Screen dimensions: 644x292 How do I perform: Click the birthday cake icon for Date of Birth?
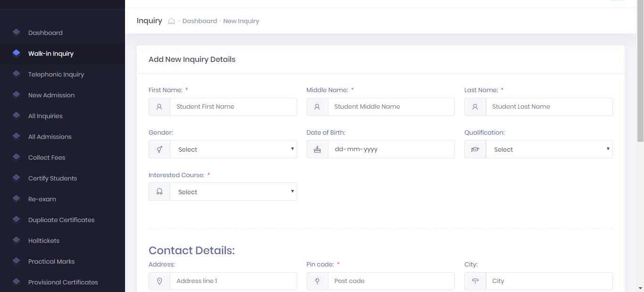[318, 149]
